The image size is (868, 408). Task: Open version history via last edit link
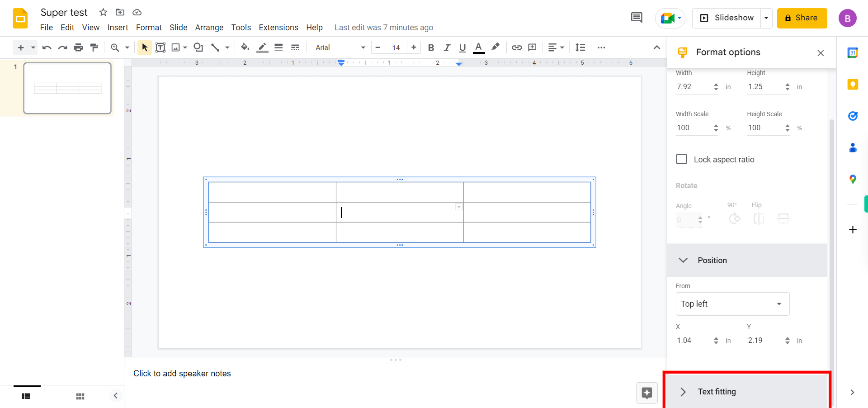pos(384,28)
